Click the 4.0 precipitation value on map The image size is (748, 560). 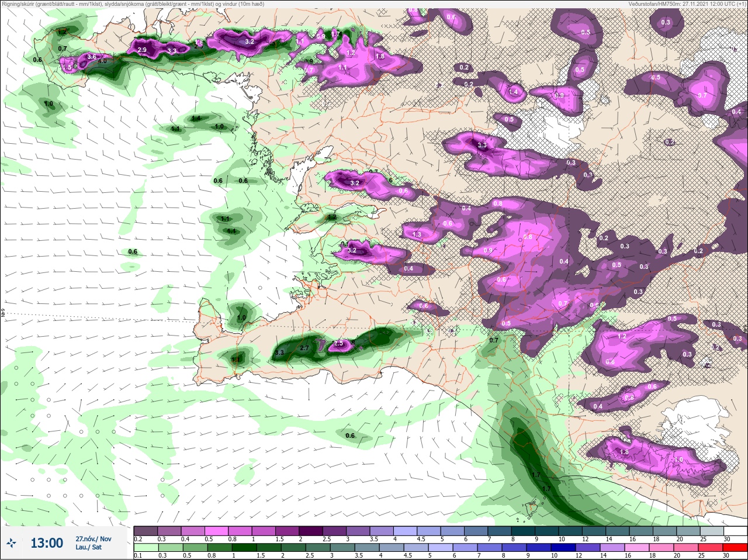[x=102, y=61]
